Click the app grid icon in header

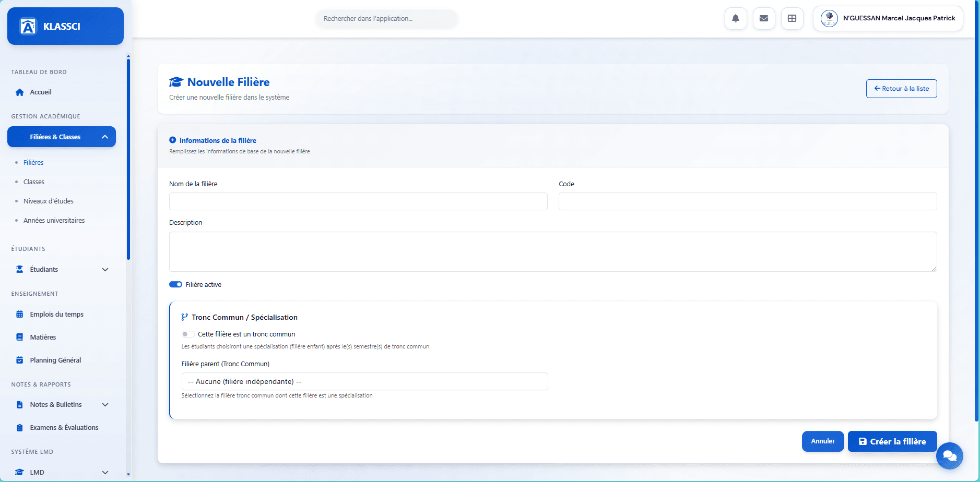792,18
